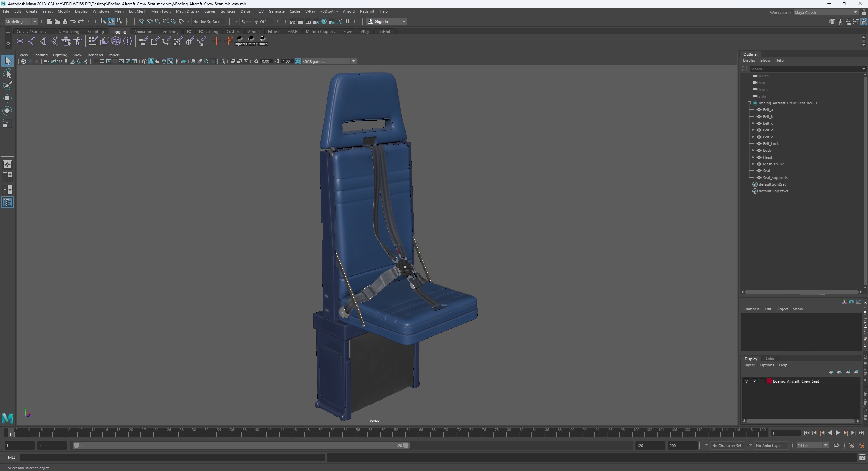Switch to Poly Modeling shelf tab

coord(66,32)
